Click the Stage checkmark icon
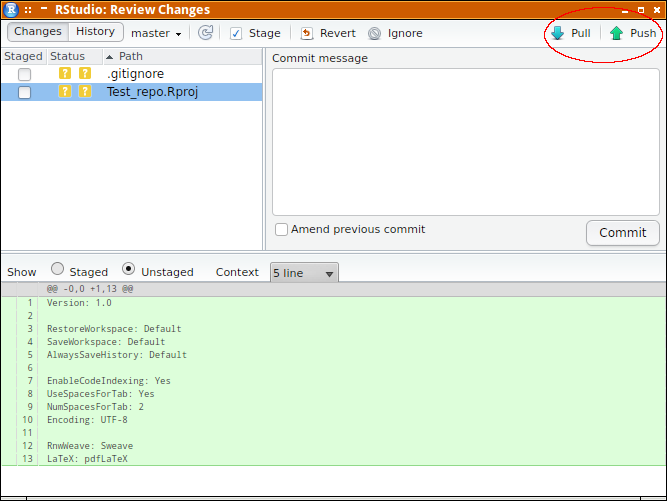This screenshot has height=501, width=667. point(236,33)
